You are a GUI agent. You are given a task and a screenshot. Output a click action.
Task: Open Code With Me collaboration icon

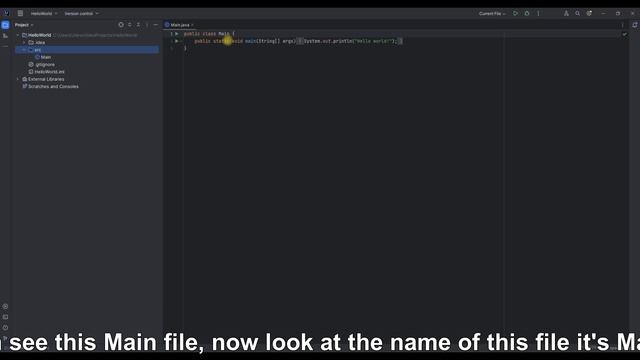point(566,13)
